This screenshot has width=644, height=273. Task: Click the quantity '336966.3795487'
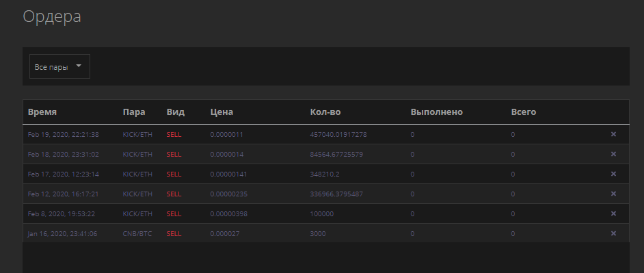[x=336, y=194]
